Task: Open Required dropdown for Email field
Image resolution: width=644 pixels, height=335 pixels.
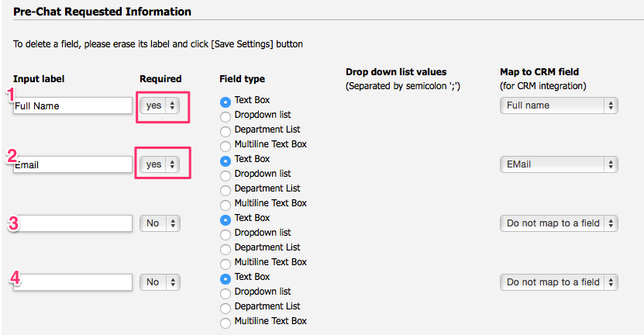Action: (160, 164)
